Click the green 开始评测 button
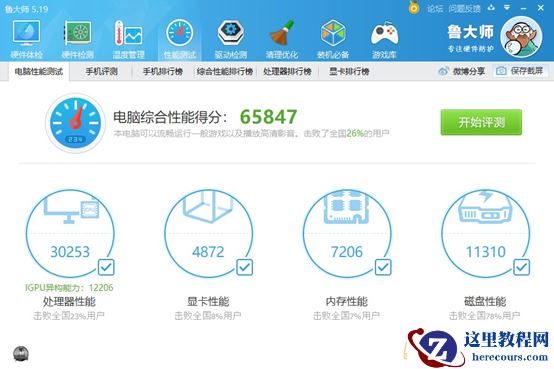The height and width of the screenshot is (369, 554). tap(481, 122)
